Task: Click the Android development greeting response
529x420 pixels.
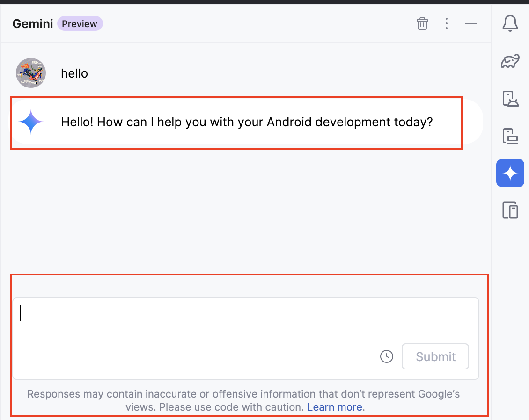Action: coord(247,123)
